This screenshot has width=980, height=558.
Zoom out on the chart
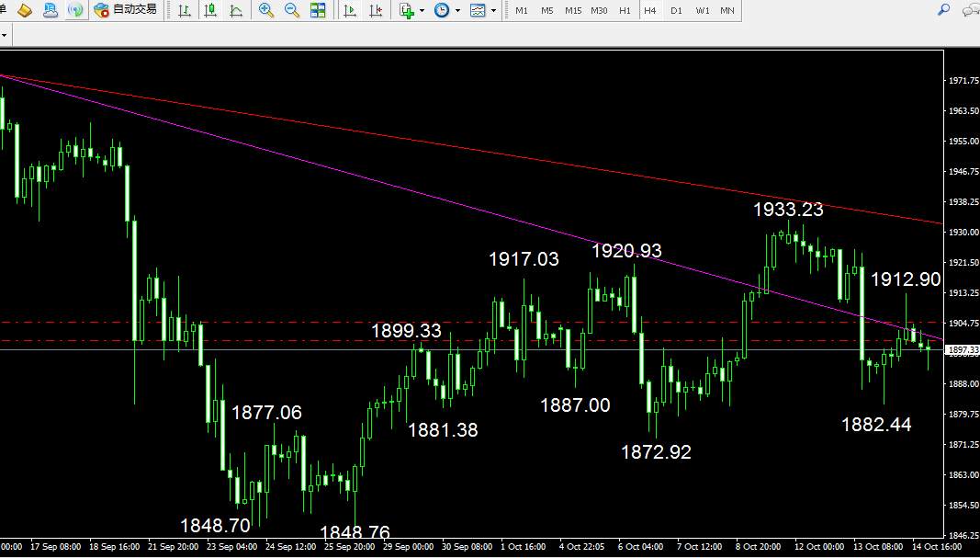pyautogui.click(x=292, y=10)
